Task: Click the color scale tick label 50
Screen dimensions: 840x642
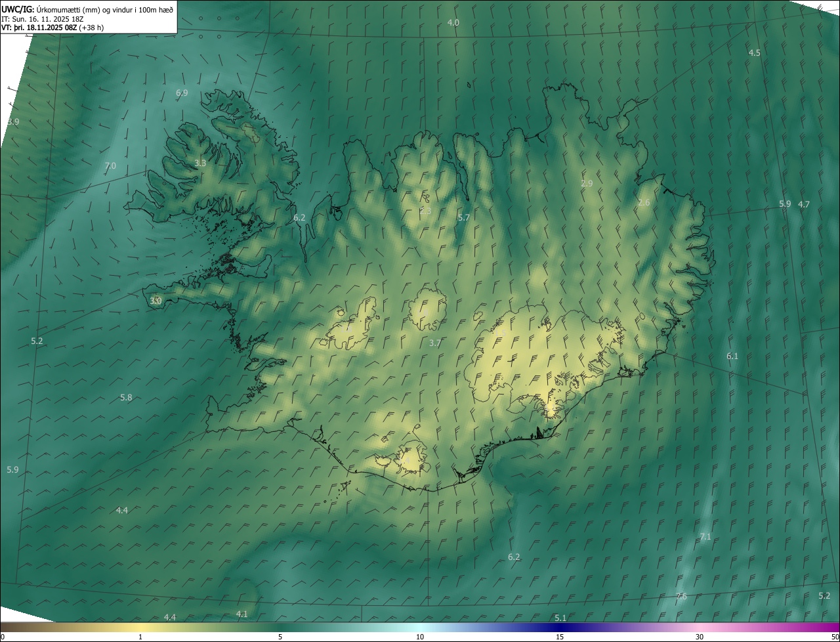Action: [x=835, y=637]
